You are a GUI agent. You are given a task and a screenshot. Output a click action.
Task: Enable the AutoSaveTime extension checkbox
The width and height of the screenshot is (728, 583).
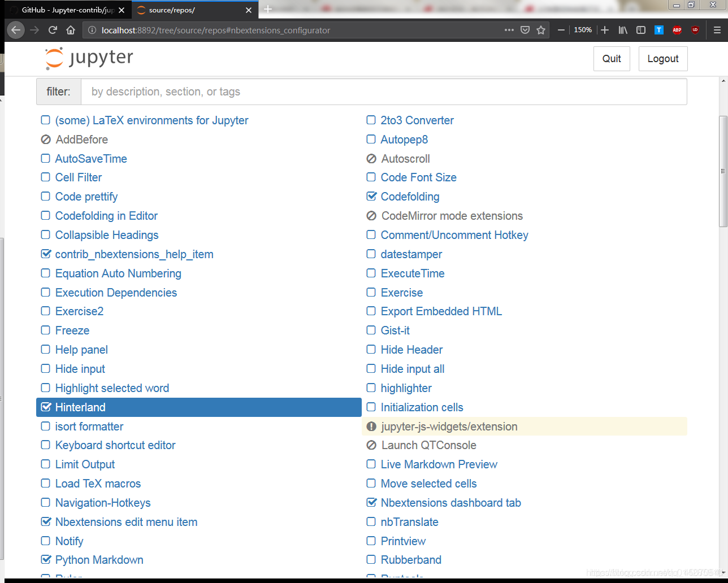[x=46, y=158]
